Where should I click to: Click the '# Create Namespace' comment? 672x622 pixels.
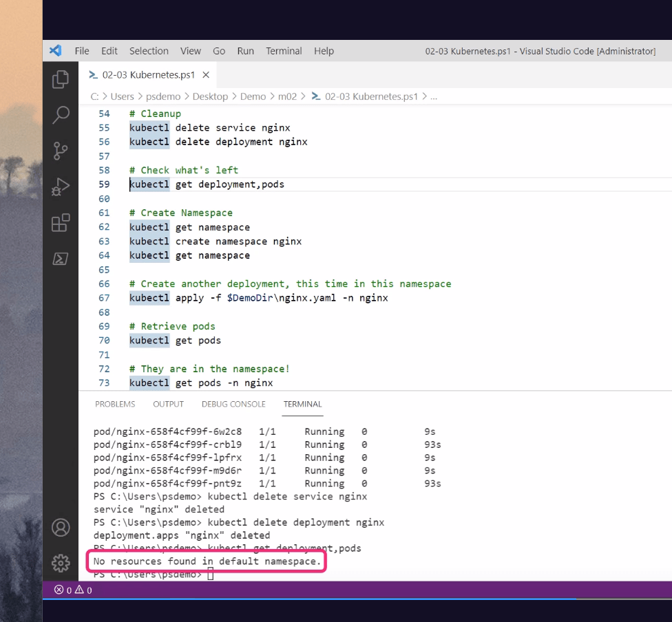coord(181,213)
